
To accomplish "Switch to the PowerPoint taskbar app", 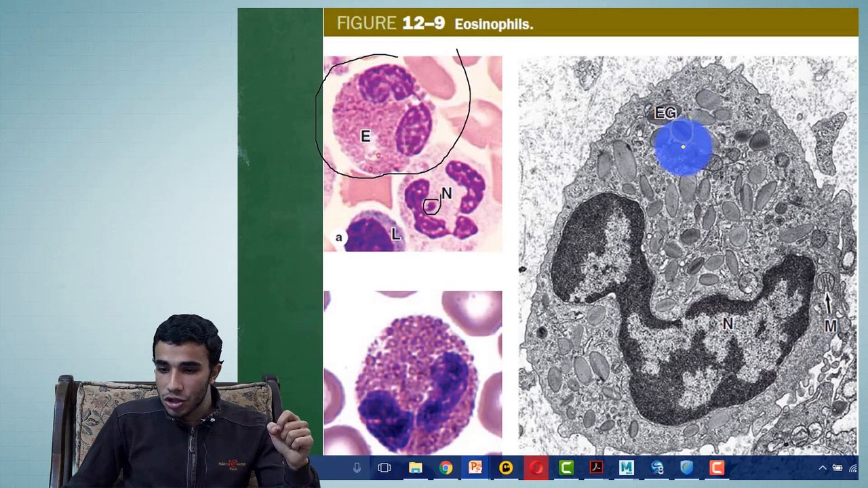I will (x=475, y=468).
